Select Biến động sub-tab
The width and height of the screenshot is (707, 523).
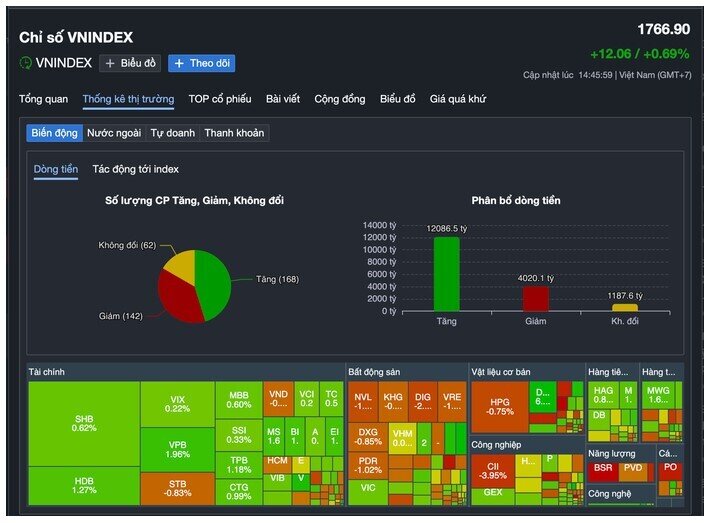click(x=55, y=133)
